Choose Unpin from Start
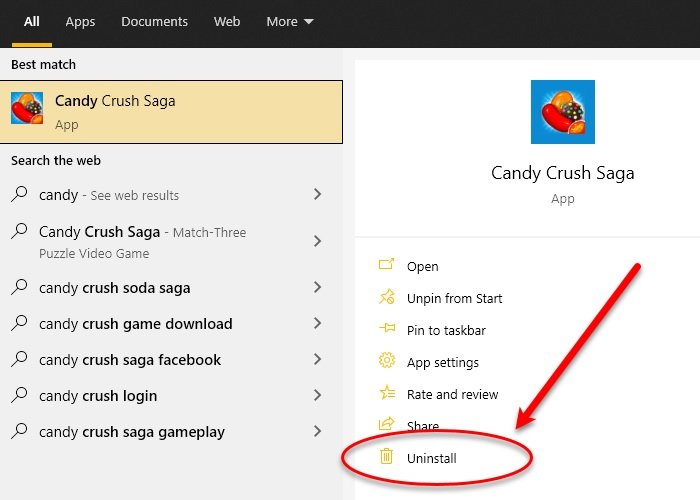 tap(454, 298)
